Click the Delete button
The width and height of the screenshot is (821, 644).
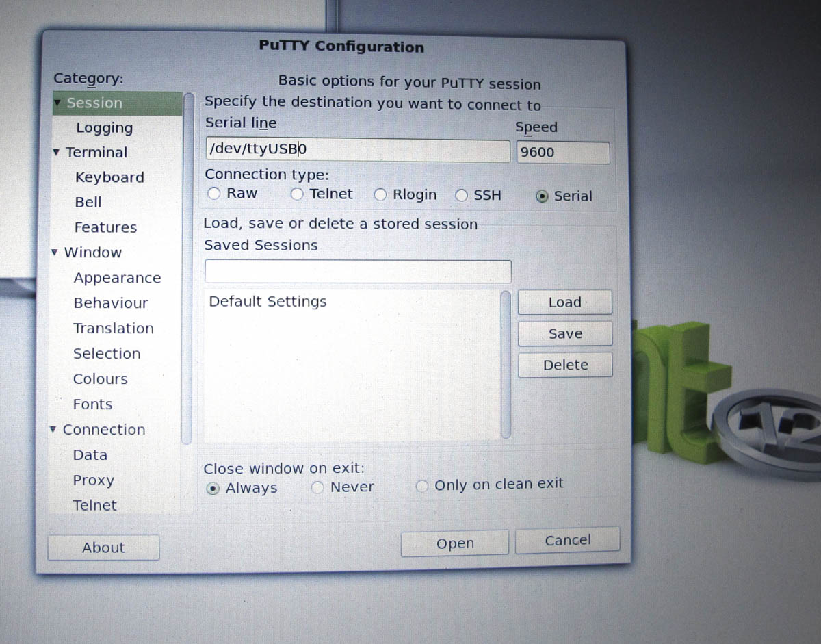(x=564, y=365)
